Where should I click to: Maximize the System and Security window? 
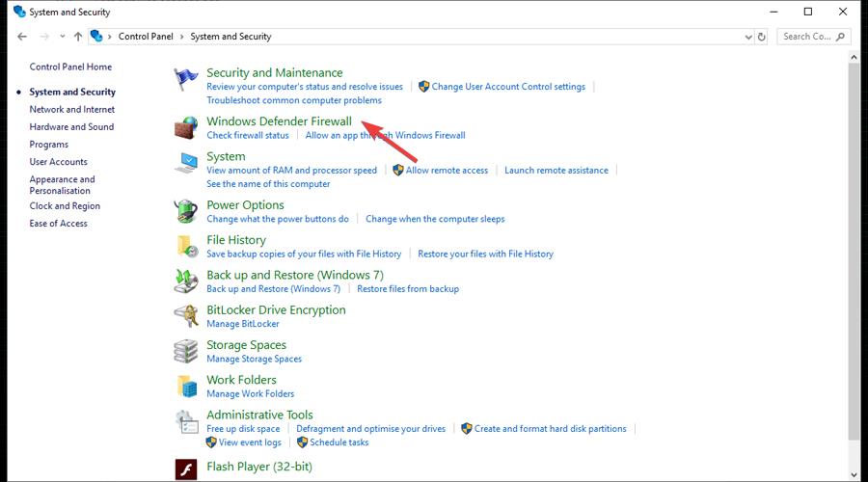[808, 12]
